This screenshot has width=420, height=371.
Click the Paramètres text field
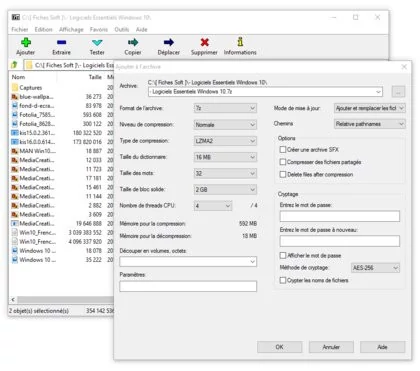(x=188, y=286)
